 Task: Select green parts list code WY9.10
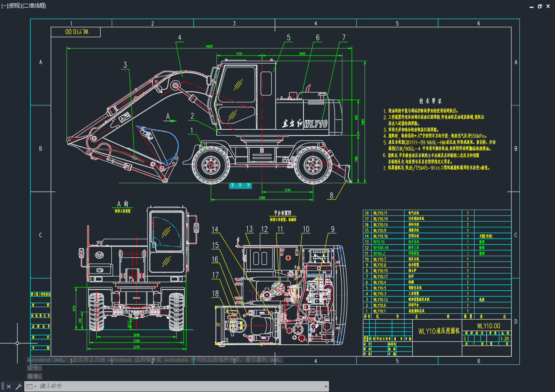[x=379, y=242]
